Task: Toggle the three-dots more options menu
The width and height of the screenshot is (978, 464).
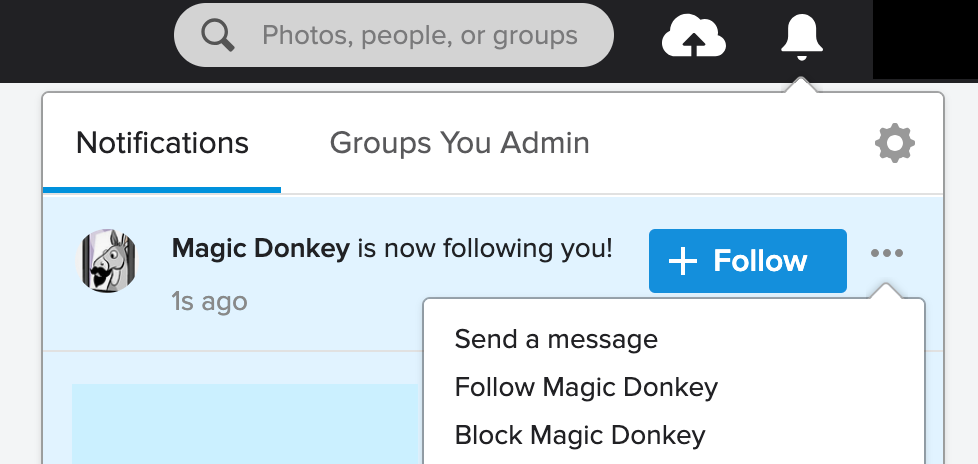Action: point(886,254)
